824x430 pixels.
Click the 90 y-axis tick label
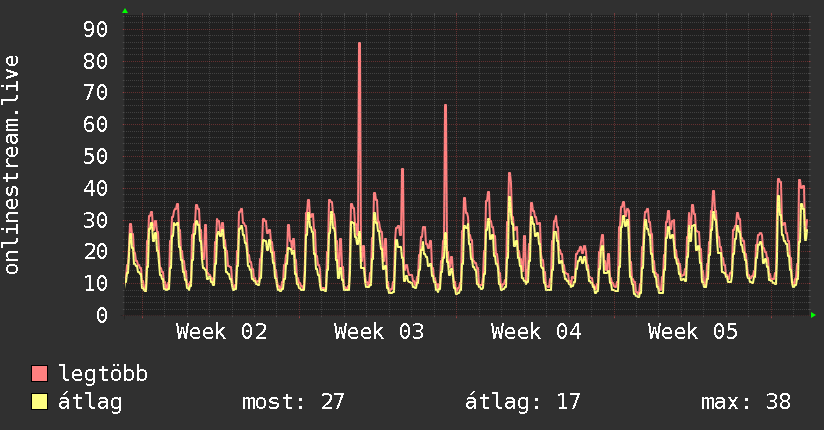95,29
